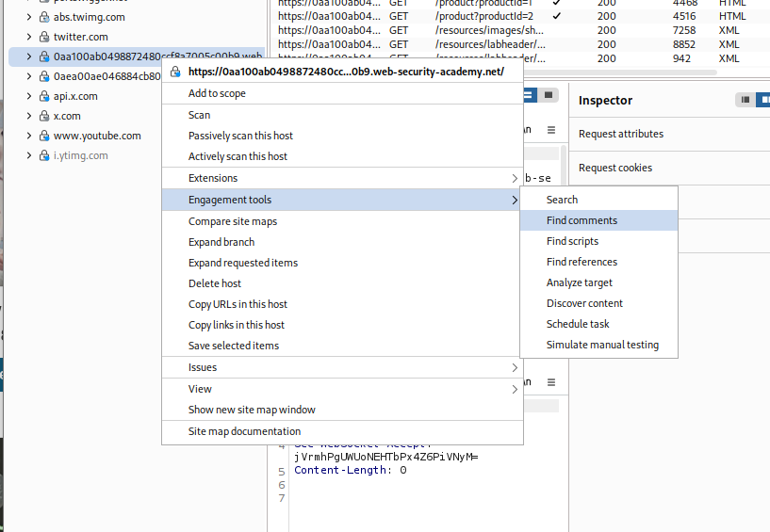770x532 pixels.
Task: Click the lock icon beside abs.twimg.com
Action: pyautogui.click(x=43, y=17)
